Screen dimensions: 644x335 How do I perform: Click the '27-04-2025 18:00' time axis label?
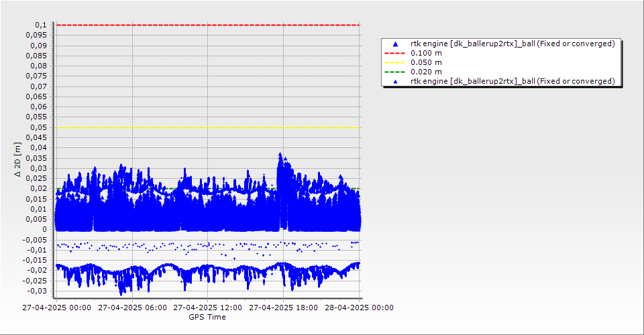(283, 308)
